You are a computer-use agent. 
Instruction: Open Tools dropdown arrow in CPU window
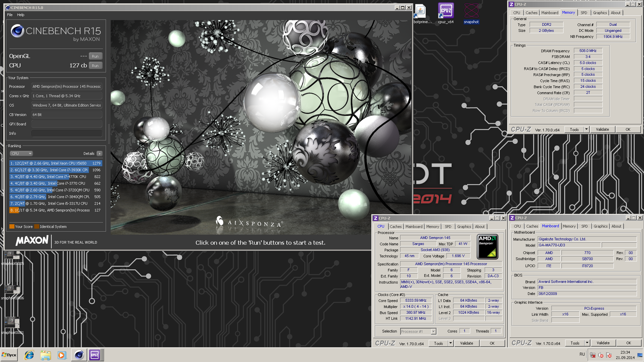[450, 343]
